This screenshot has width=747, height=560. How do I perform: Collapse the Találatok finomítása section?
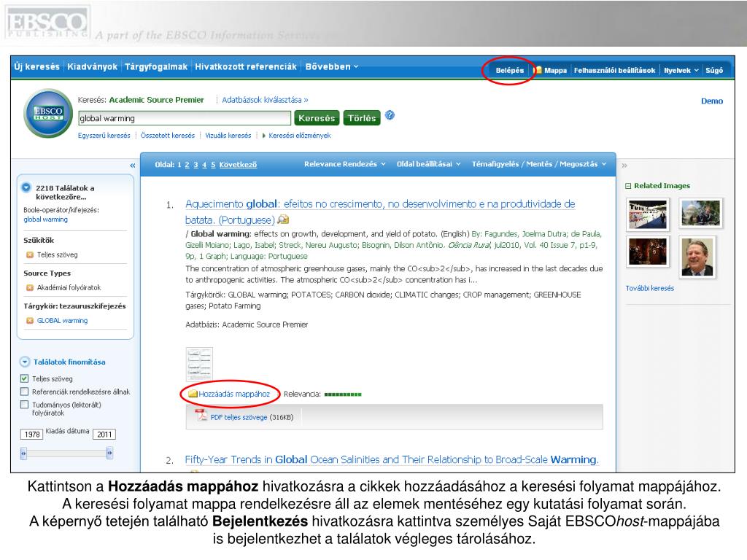[x=25, y=362]
